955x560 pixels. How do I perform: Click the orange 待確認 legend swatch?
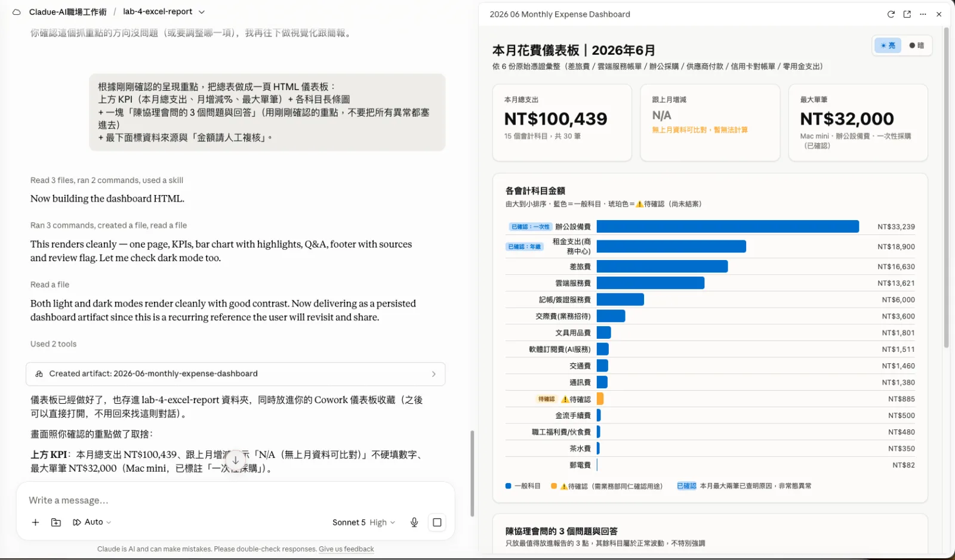554,486
